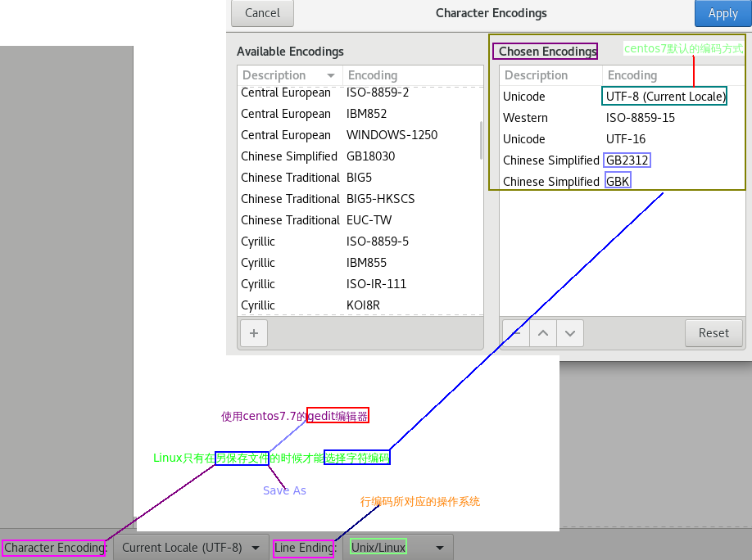This screenshot has height=560, width=752.
Task: Select Chinese Simplified GB18030 in available list
Action: (x=360, y=156)
